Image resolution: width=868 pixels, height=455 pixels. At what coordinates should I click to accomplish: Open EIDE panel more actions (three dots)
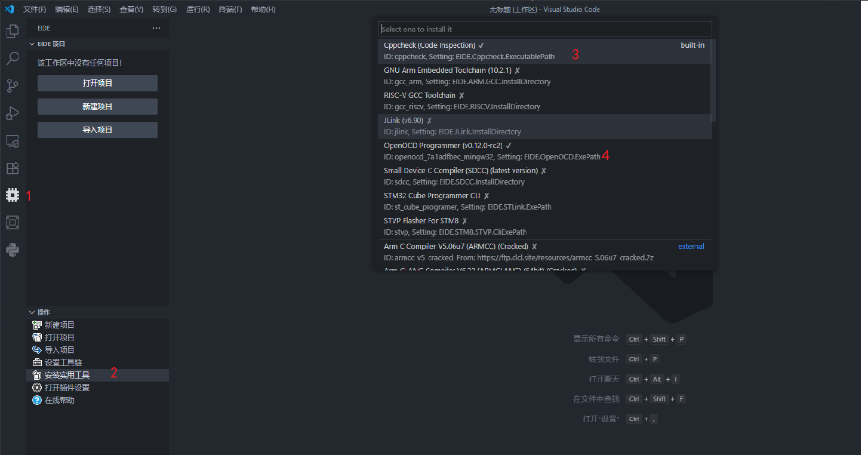(x=156, y=28)
